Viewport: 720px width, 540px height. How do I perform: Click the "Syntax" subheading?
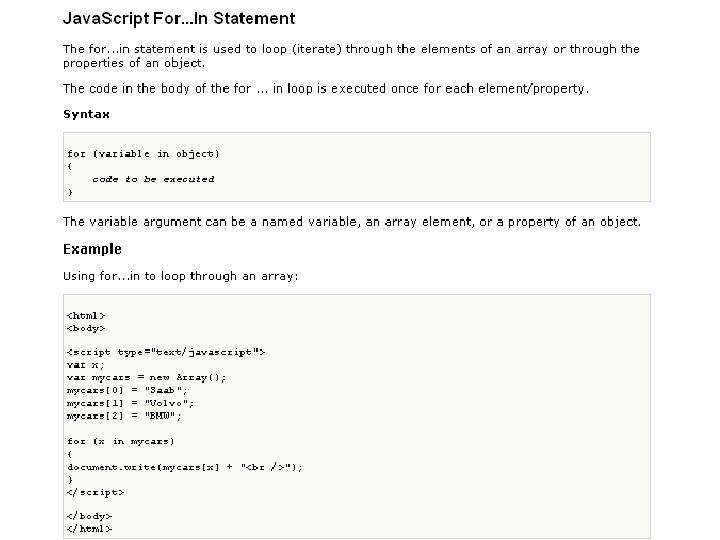coord(86,114)
